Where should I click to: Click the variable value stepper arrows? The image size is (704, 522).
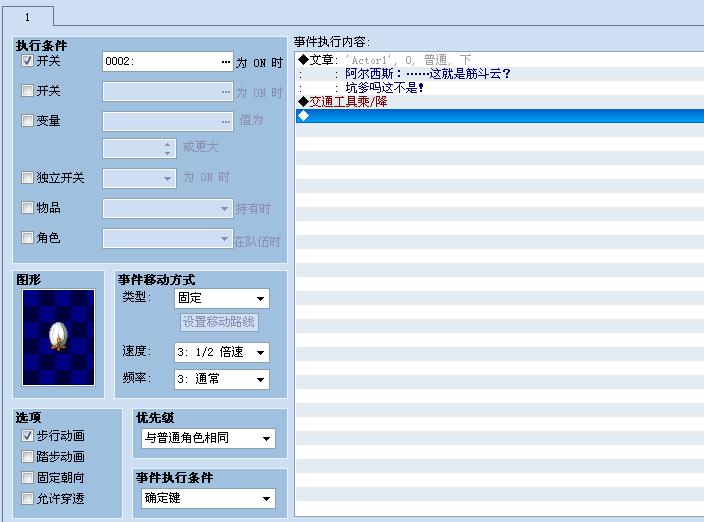[x=167, y=149]
